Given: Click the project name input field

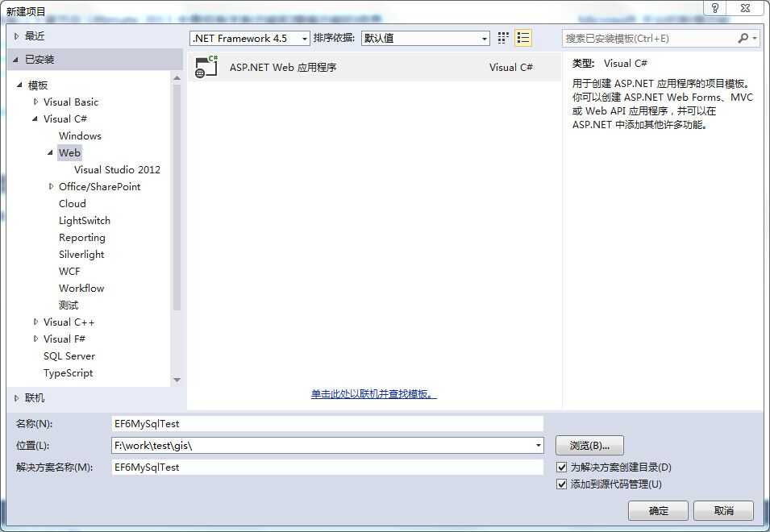Looking at the screenshot, I should pos(327,424).
